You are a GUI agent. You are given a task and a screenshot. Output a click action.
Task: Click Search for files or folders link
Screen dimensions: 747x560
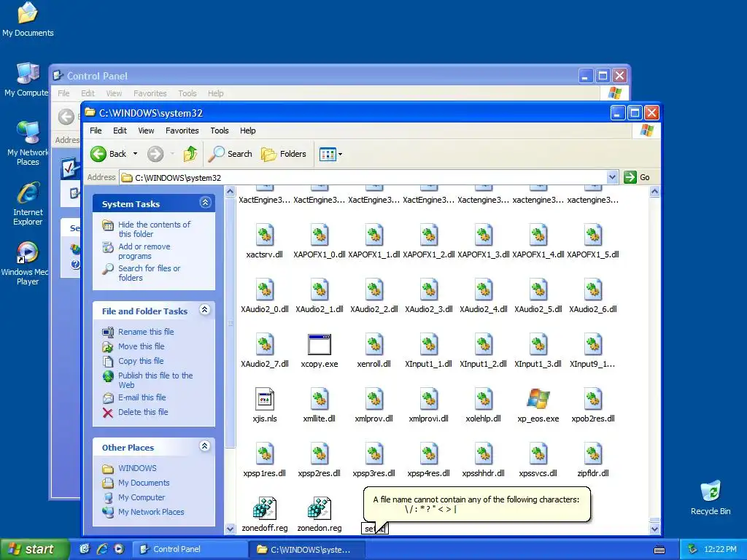pos(149,273)
